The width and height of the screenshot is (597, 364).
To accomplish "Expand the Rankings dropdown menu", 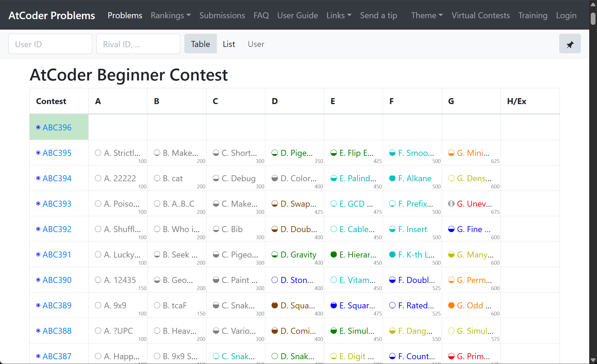I will [x=171, y=15].
